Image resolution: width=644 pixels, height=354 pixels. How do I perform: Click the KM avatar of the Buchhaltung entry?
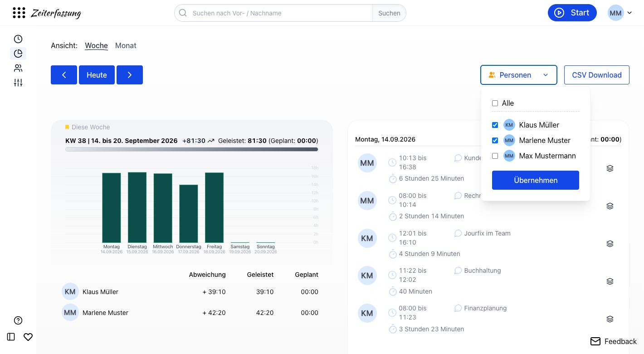tap(367, 275)
